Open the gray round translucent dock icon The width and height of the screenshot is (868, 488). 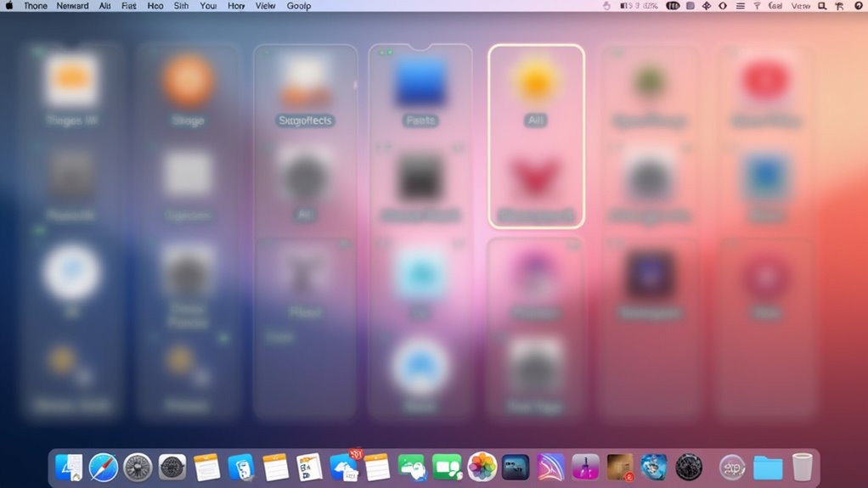click(732, 468)
